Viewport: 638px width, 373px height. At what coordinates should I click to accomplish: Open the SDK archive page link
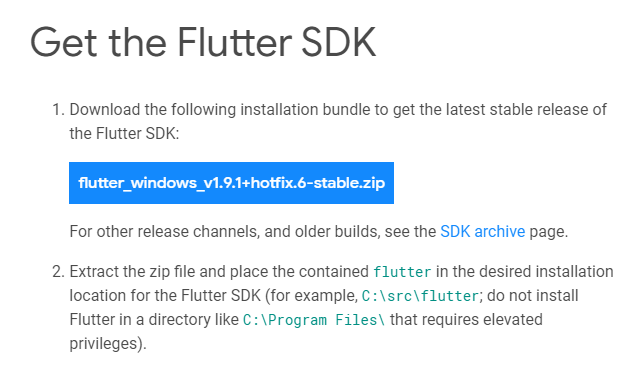483,231
